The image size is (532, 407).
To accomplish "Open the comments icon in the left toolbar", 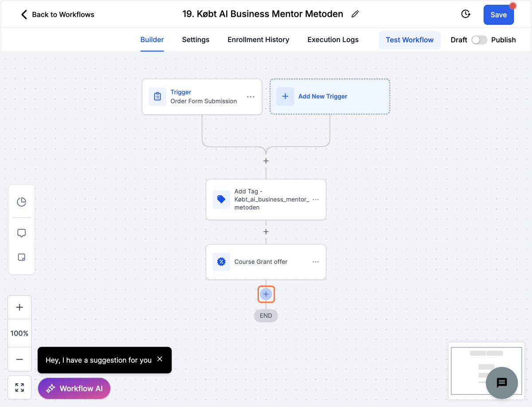I will tap(21, 233).
